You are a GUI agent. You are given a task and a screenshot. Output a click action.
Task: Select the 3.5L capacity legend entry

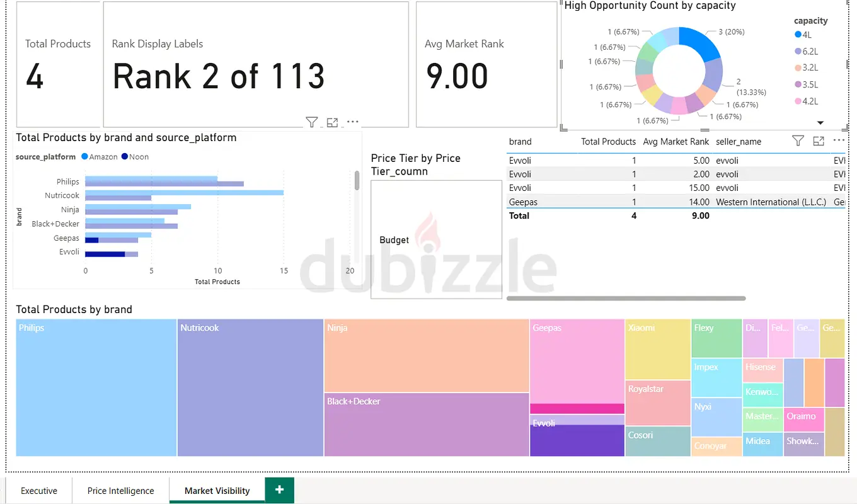[806, 84]
